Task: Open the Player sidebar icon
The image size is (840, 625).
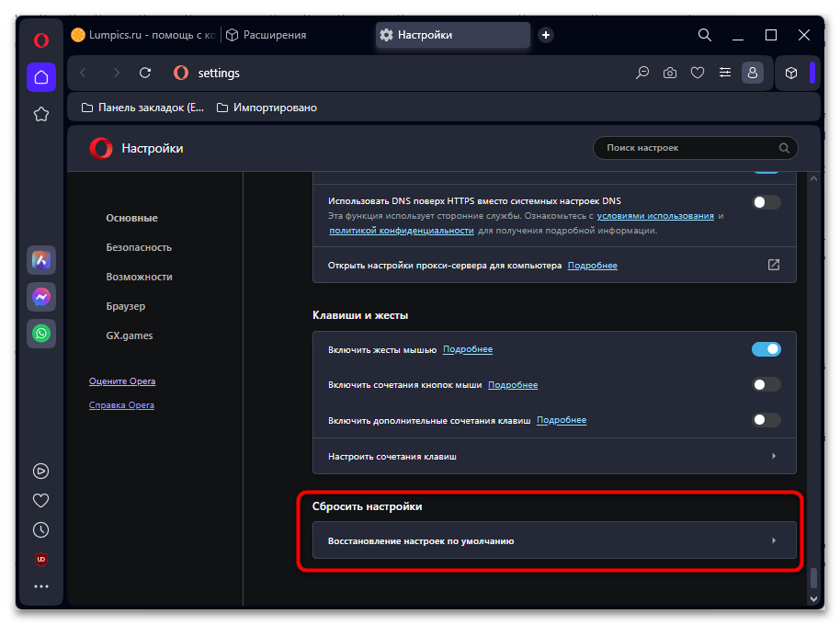Action: [x=41, y=472]
